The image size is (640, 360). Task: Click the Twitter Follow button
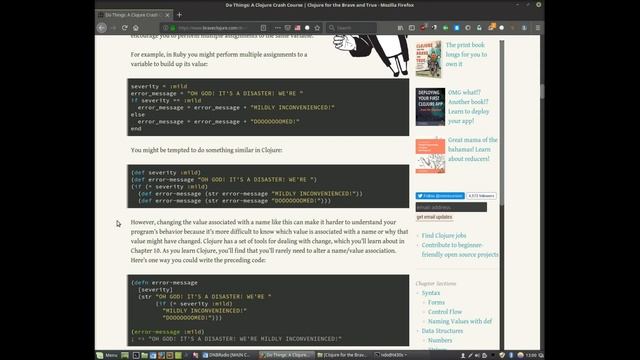(440, 196)
